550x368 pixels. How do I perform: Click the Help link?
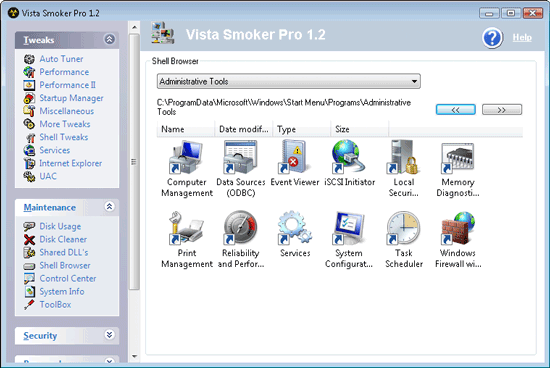click(522, 38)
